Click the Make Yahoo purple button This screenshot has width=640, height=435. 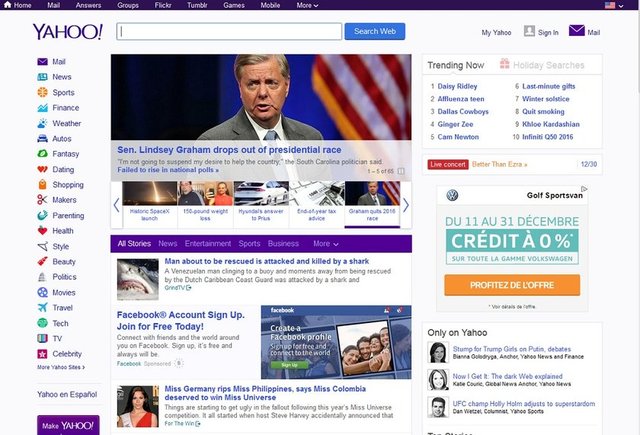click(68, 425)
